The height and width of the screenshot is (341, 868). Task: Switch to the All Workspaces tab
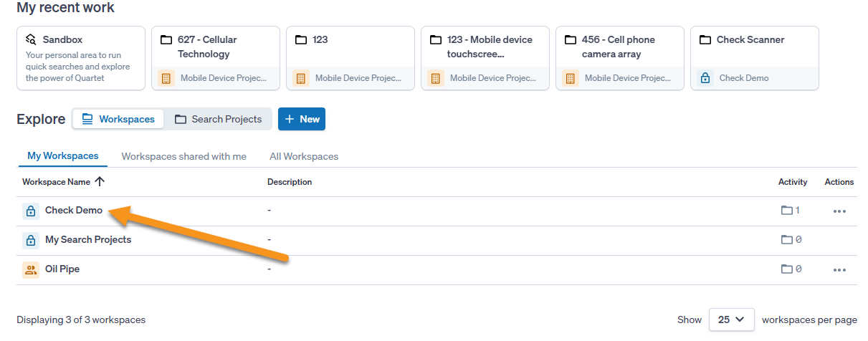pyautogui.click(x=304, y=156)
